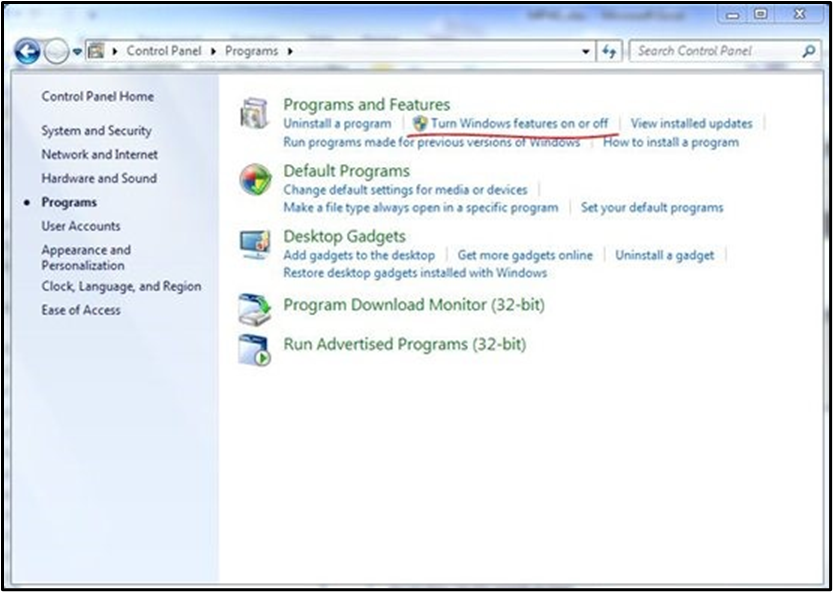Viewport: 833px width, 592px height.
Task: Click the Program Download Monitor icon
Action: pyautogui.click(x=254, y=308)
